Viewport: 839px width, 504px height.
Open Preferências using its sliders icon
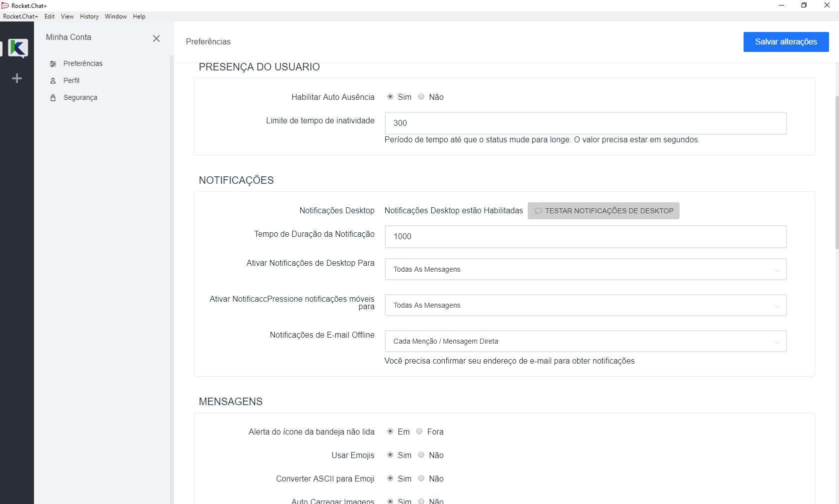coord(53,63)
